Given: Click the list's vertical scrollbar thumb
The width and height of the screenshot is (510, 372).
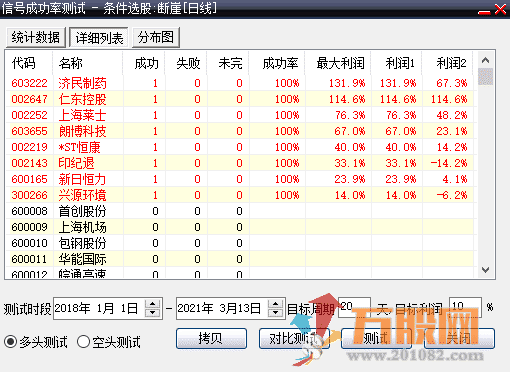Looking at the screenshot, I should tap(485, 76).
